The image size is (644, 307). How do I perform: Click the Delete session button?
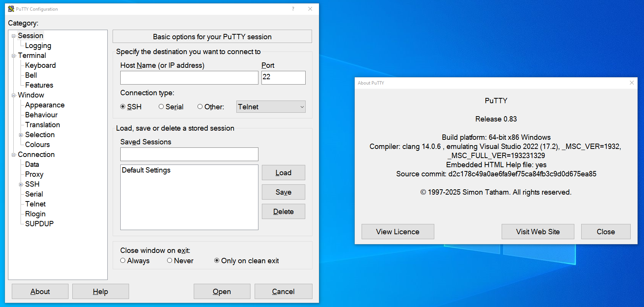pos(284,211)
